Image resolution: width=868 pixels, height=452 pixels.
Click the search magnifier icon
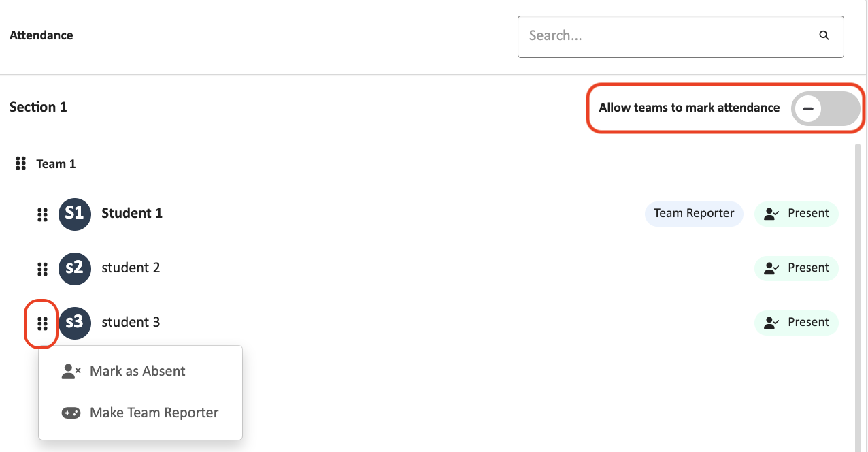click(x=823, y=35)
